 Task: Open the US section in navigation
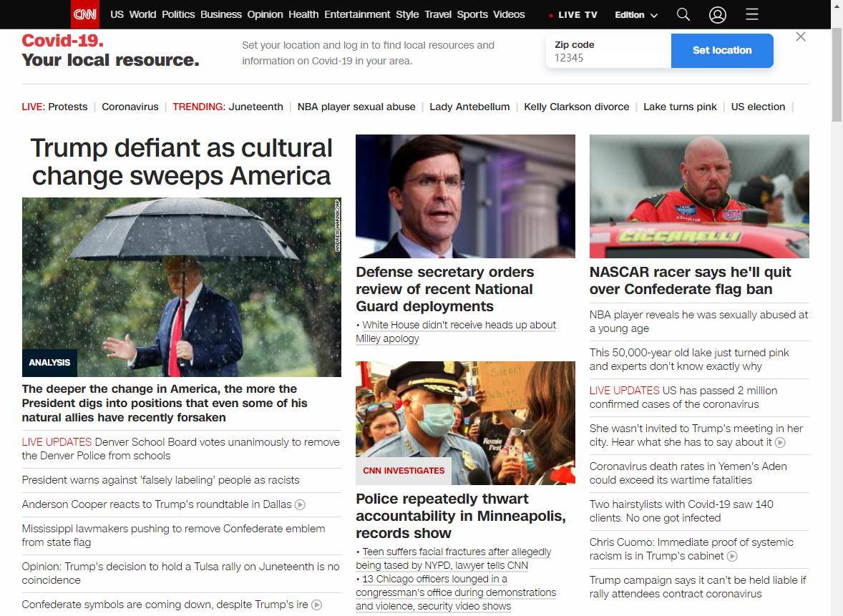coord(117,14)
